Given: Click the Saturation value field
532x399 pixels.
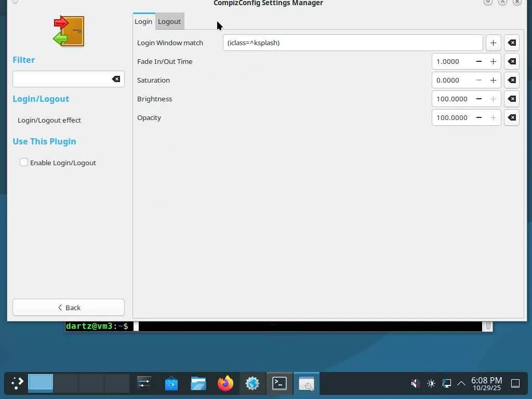Looking at the screenshot, I should point(453,80).
